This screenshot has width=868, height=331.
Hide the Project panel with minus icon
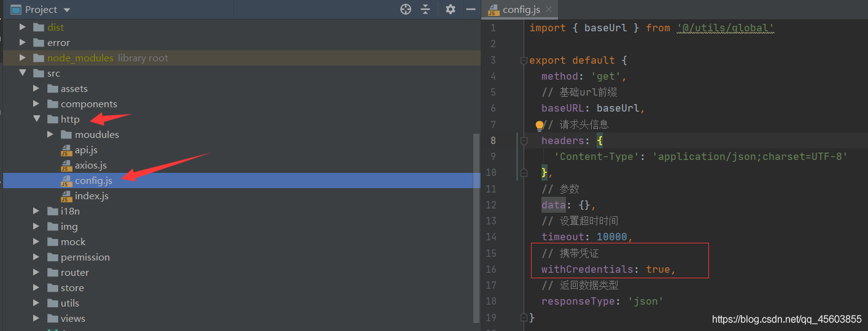coord(471,9)
